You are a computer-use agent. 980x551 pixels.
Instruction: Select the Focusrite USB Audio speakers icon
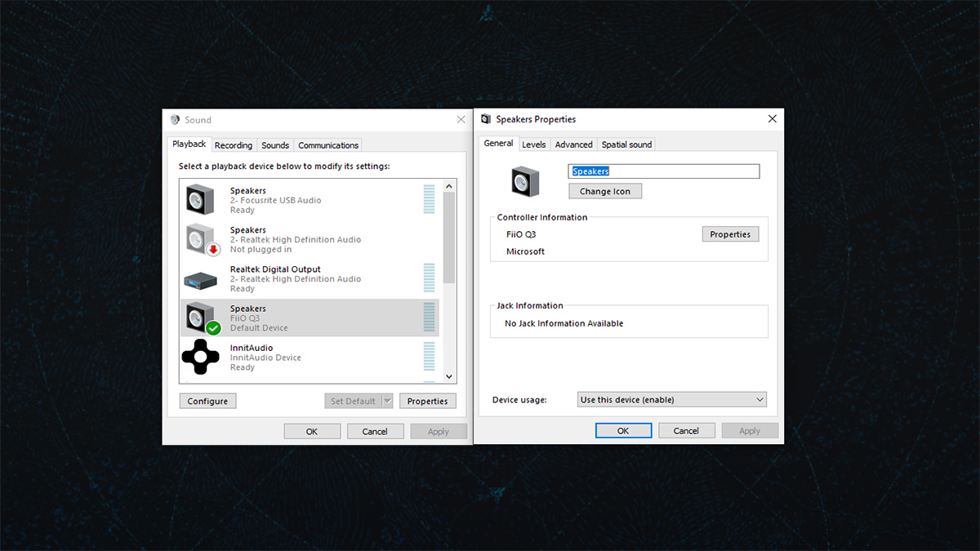tap(200, 200)
